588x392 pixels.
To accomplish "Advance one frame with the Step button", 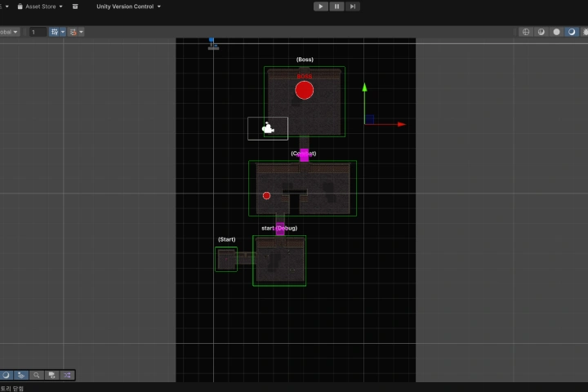I will (353, 7).
